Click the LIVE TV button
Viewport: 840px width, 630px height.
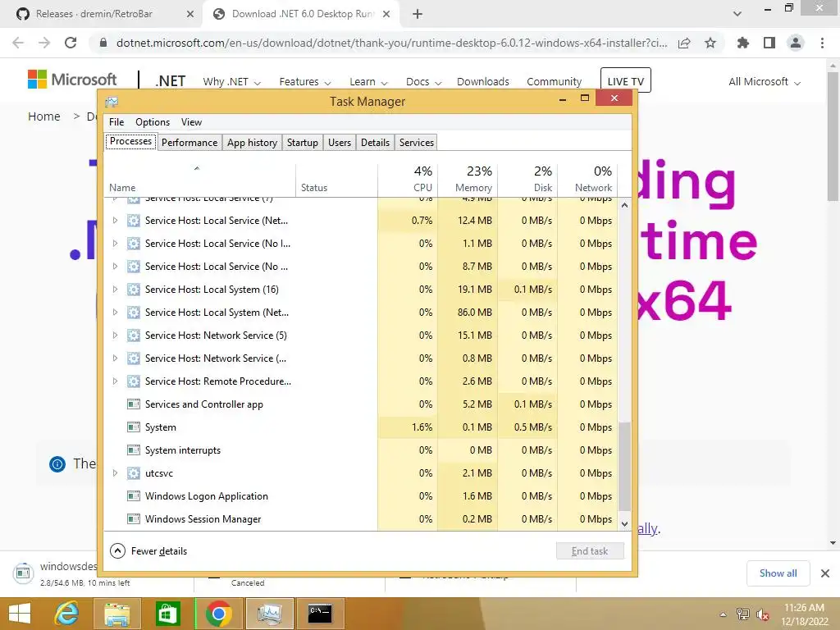coord(625,80)
